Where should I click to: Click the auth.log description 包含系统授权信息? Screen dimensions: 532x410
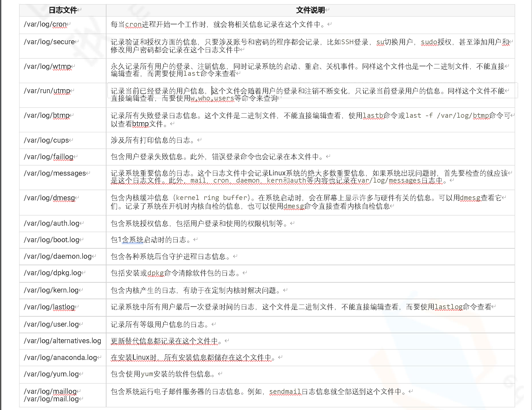coord(199,223)
